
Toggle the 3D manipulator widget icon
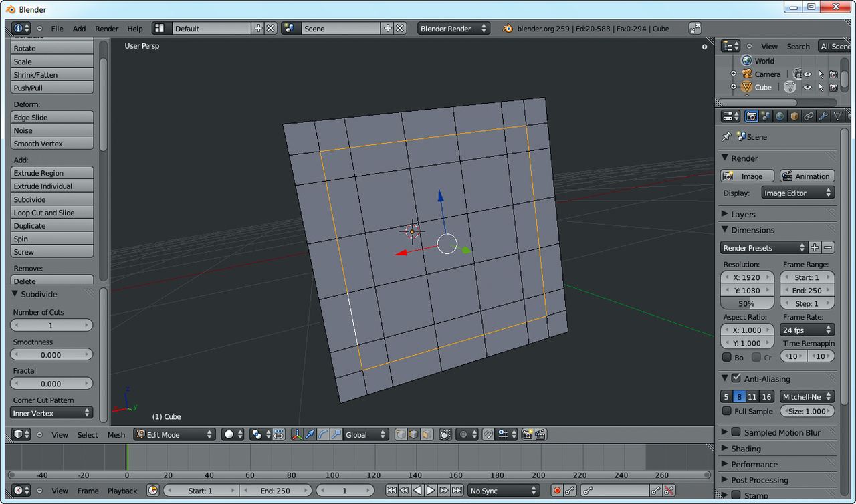(x=298, y=434)
